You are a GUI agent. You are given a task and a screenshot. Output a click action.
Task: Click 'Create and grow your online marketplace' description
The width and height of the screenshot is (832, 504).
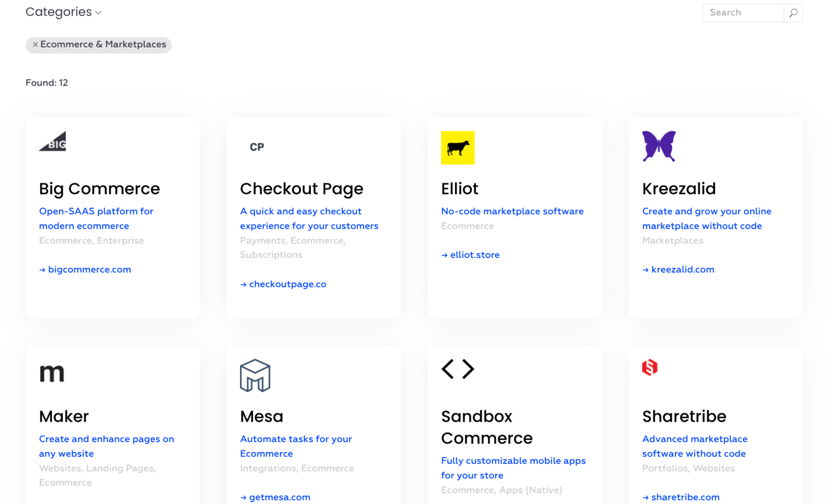point(707,219)
